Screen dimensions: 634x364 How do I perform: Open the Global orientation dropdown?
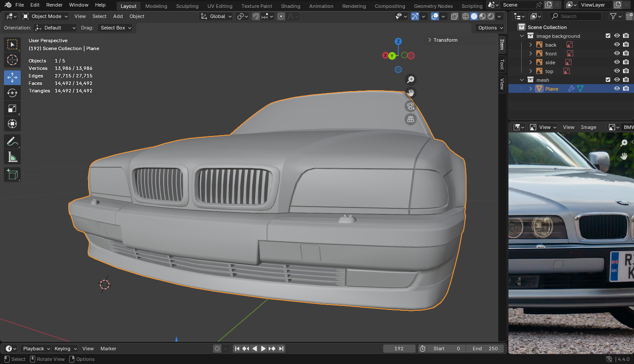click(x=216, y=16)
